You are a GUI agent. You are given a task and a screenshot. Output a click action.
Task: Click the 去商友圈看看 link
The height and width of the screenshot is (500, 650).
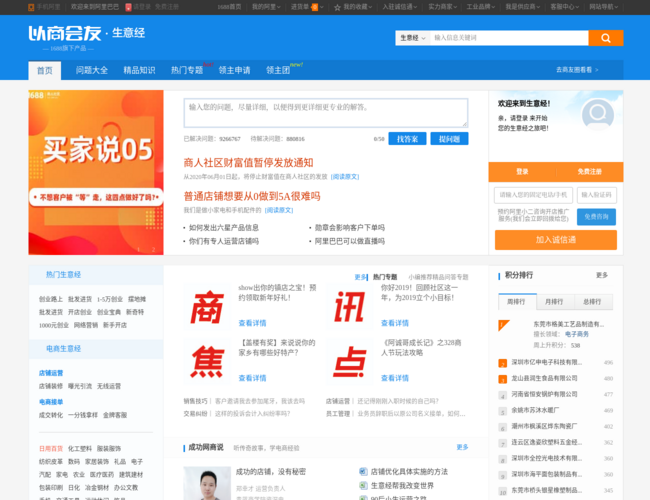coord(577,70)
